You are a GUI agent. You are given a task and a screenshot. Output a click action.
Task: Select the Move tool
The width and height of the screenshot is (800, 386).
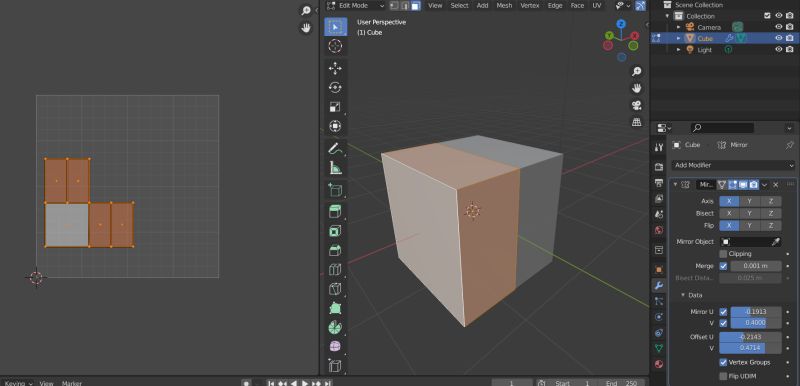click(335, 68)
